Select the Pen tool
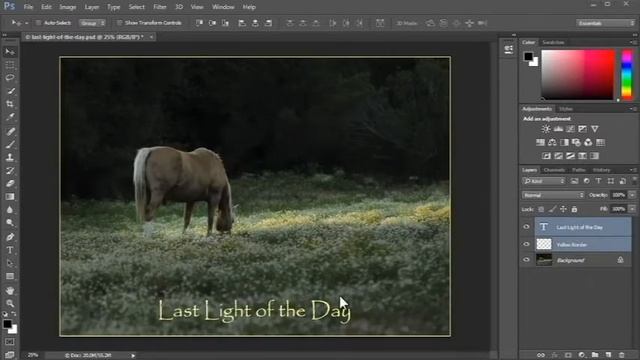640x360 pixels. point(10,237)
